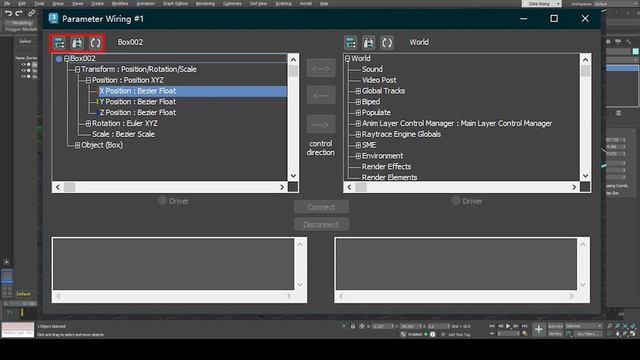Select Z Position : Bezier Float track
This screenshot has width=640, height=360.
(x=138, y=113)
